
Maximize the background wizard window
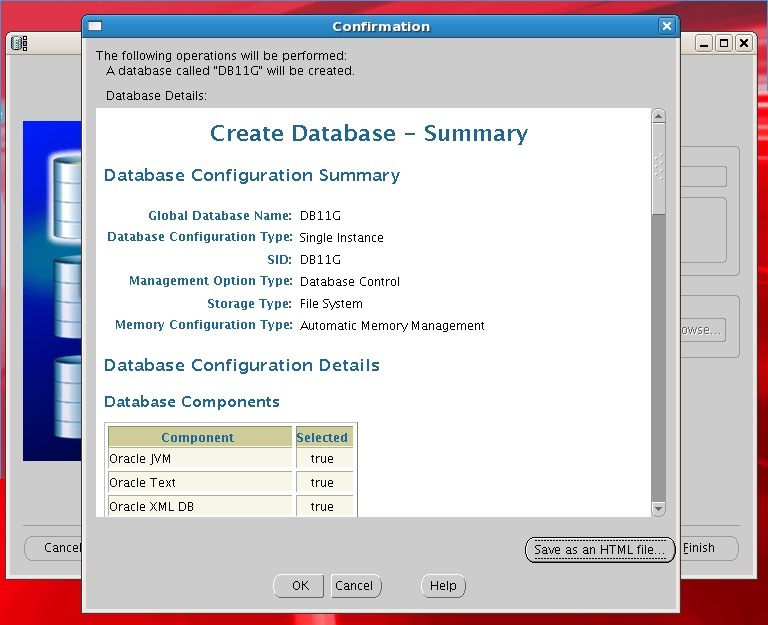coord(724,44)
